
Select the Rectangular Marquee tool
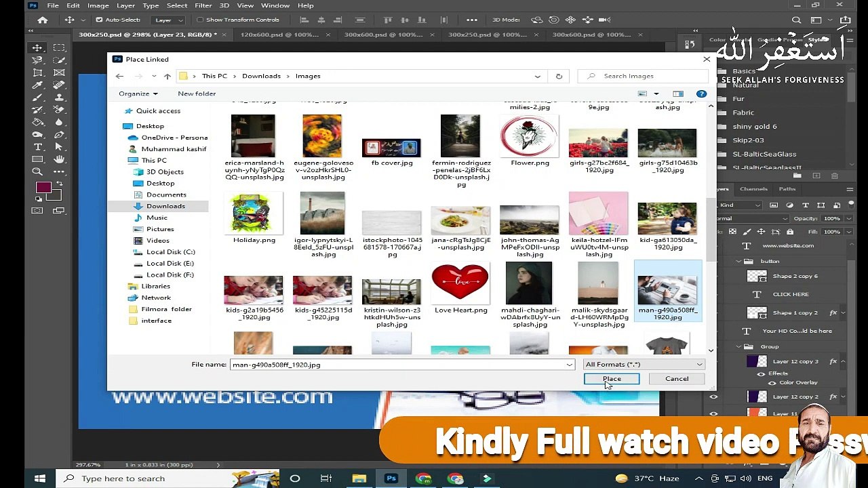pyautogui.click(x=59, y=47)
